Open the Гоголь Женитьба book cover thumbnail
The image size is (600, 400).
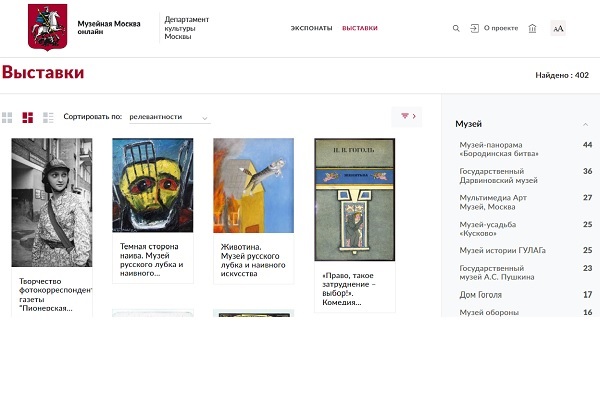pyautogui.click(x=354, y=199)
